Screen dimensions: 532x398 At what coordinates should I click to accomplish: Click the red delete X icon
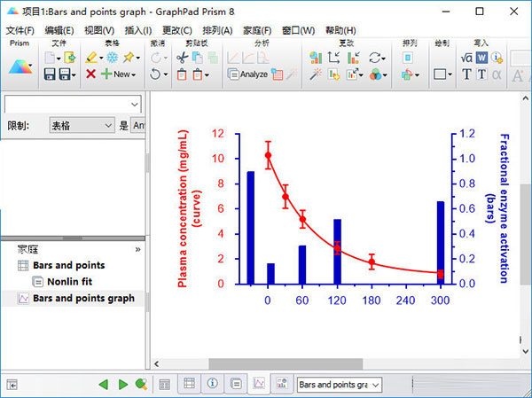tap(90, 74)
